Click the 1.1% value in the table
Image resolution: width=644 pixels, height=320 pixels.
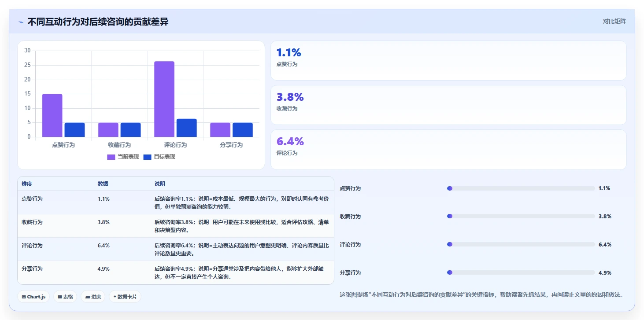[x=104, y=199]
